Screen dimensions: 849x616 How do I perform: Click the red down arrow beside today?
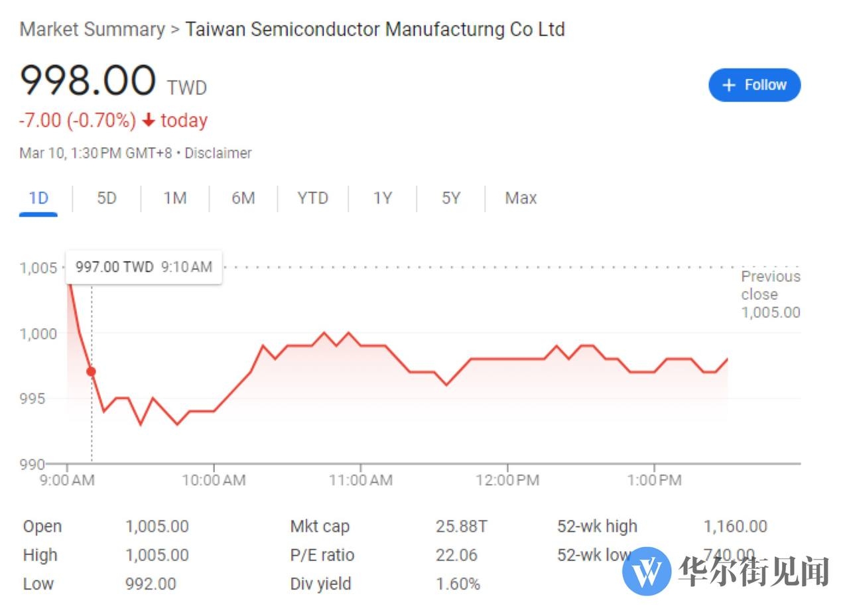149,121
